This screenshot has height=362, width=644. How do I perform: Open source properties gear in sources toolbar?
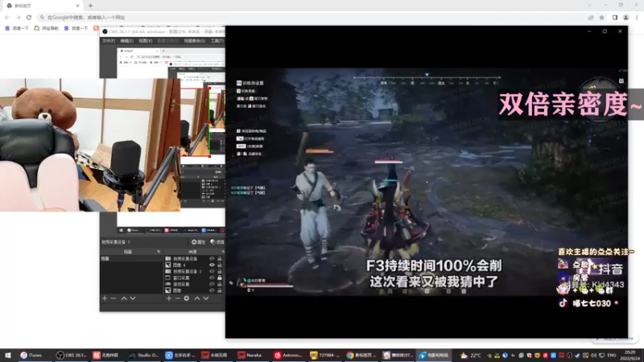187,298
